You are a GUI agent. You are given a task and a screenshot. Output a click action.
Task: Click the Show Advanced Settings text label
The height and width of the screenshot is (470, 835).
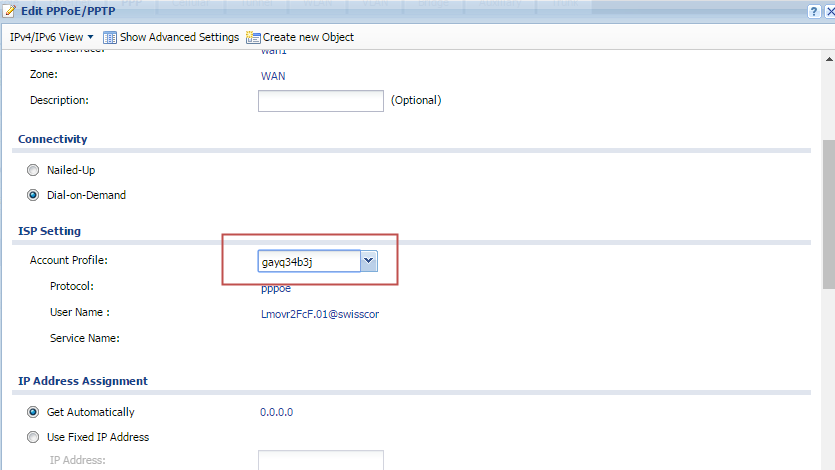tap(179, 37)
